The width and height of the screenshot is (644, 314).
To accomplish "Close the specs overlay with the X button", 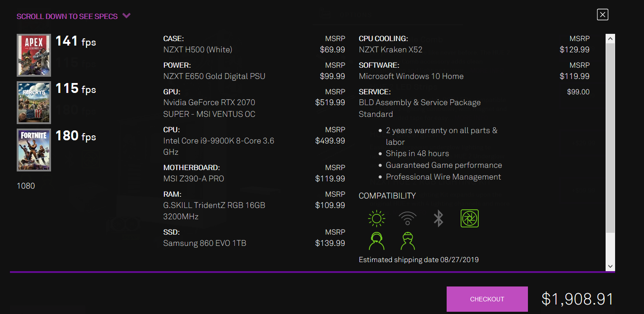I will pyautogui.click(x=602, y=14).
